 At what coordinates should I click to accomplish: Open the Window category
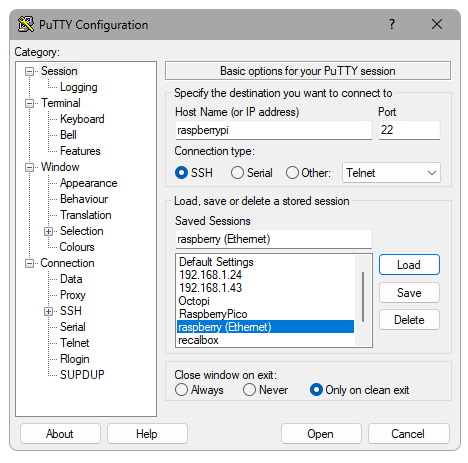click(60, 167)
